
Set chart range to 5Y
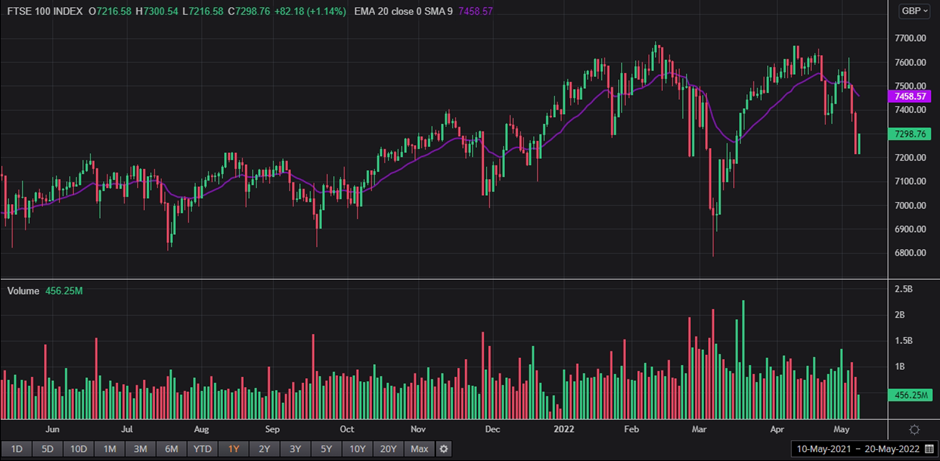click(x=326, y=448)
